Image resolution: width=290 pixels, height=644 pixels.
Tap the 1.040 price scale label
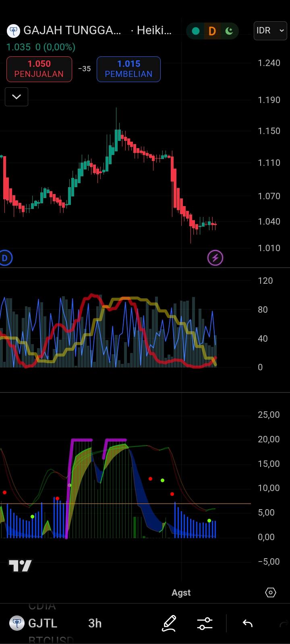tap(269, 221)
